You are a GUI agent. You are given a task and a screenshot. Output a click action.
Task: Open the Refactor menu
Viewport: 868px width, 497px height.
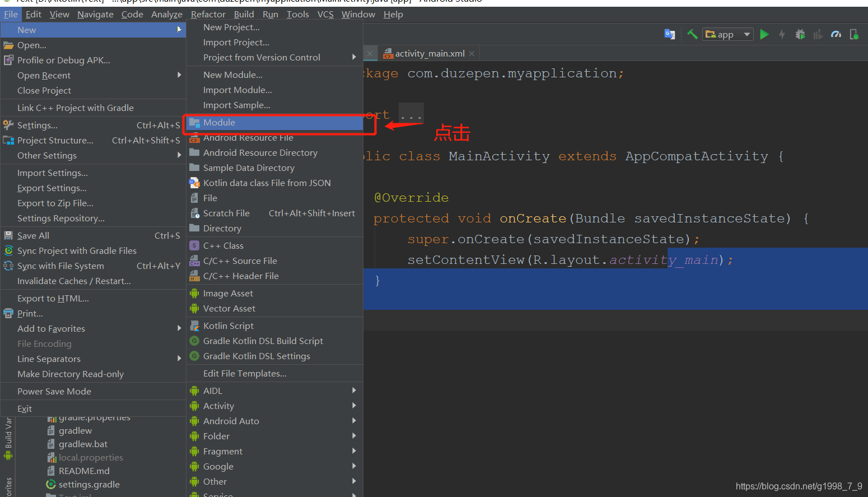click(x=208, y=14)
